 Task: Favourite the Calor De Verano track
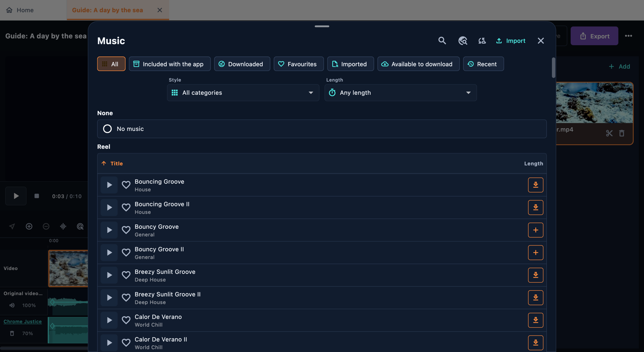126,320
